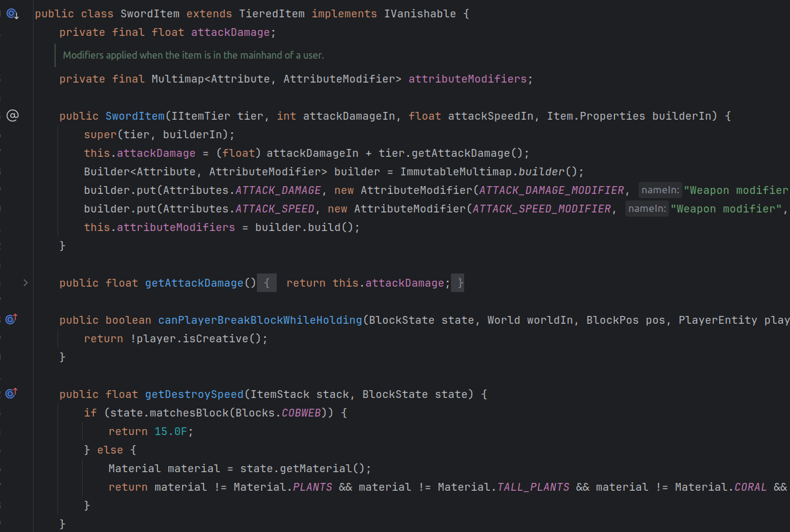Click override gutter icon next to getDestroySpeed

12,394
